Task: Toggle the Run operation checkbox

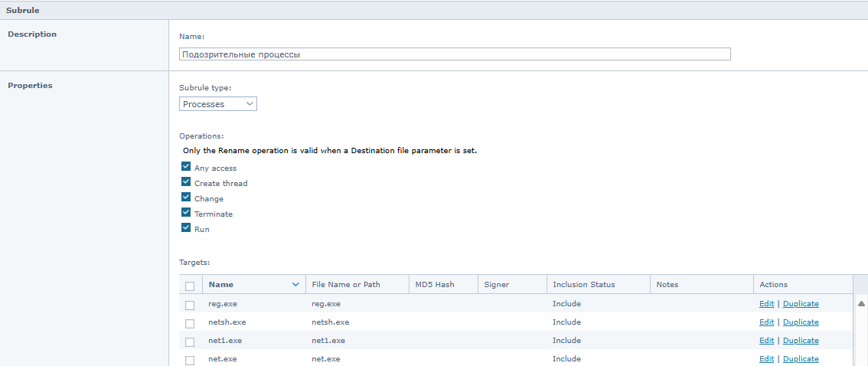Action: (186, 227)
